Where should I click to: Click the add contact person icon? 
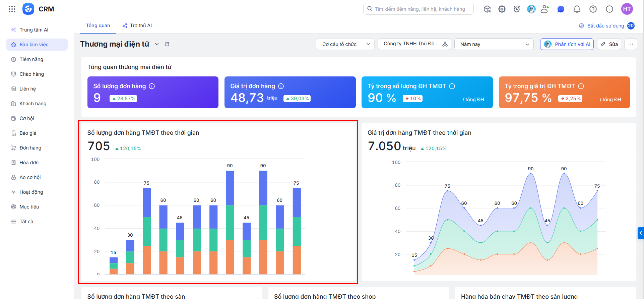tap(545, 9)
